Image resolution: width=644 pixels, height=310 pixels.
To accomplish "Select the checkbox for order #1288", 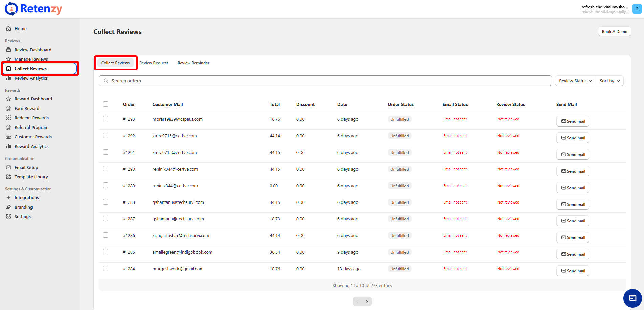I will click(x=106, y=202).
